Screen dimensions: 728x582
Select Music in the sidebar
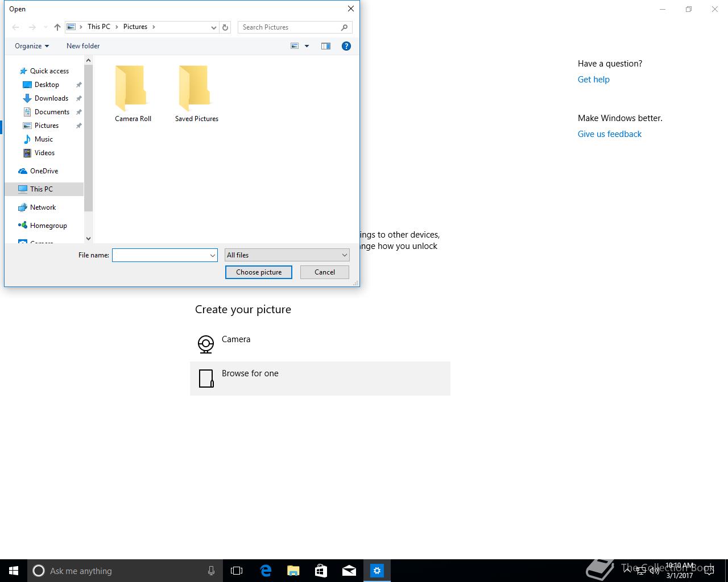pos(43,139)
